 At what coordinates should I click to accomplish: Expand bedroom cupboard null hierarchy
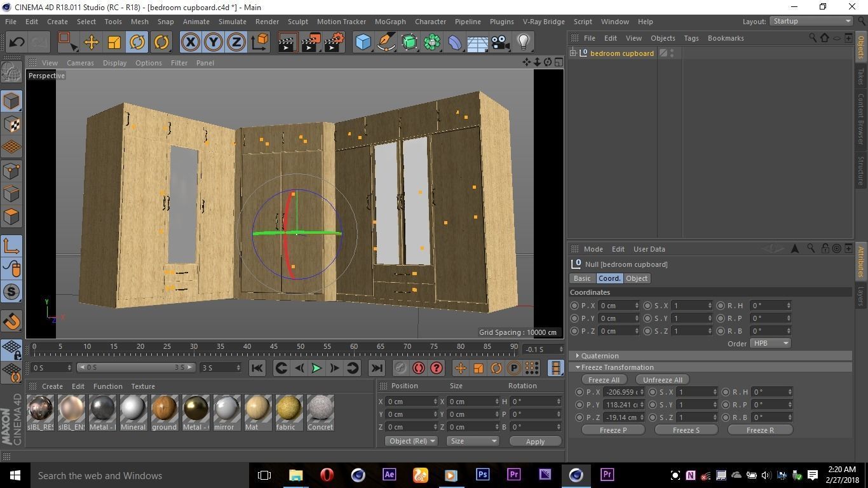[x=573, y=53]
